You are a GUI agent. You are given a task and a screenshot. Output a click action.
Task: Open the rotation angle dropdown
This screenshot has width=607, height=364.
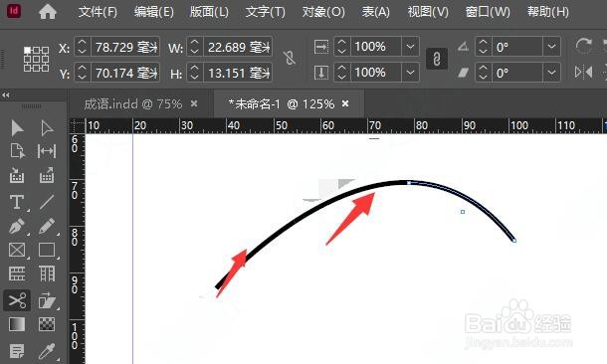[x=551, y=47]
